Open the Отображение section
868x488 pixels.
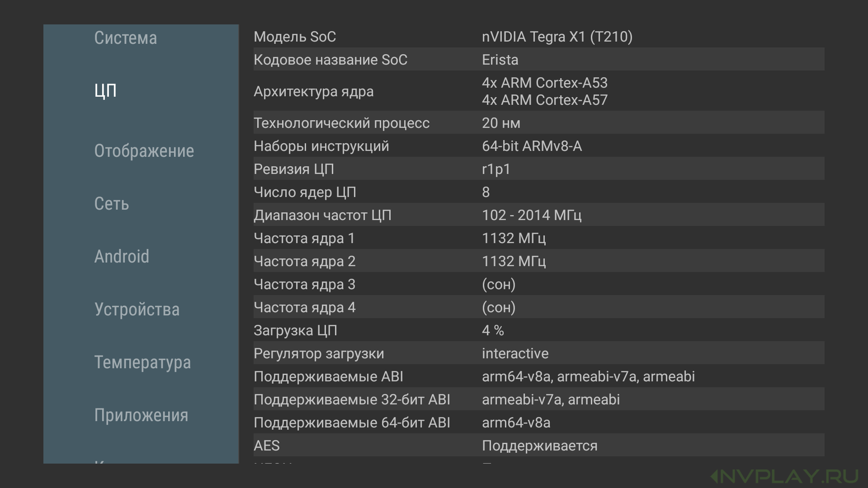pos(144,151)
